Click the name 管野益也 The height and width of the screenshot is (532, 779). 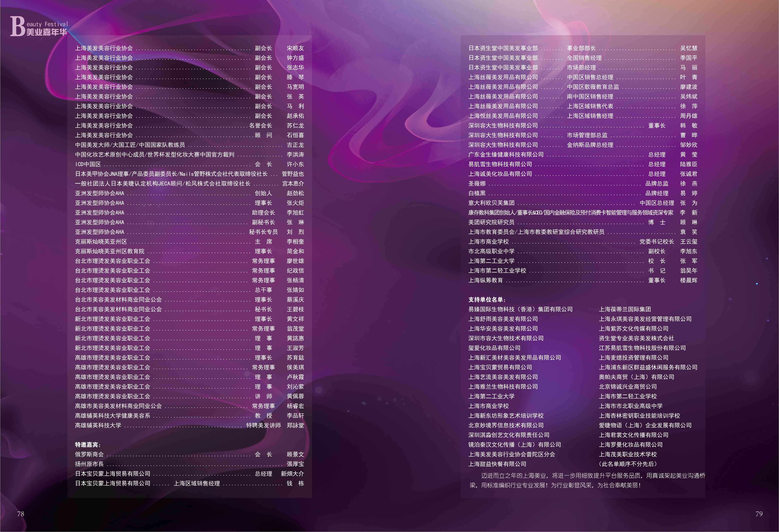tap(293, 174)
